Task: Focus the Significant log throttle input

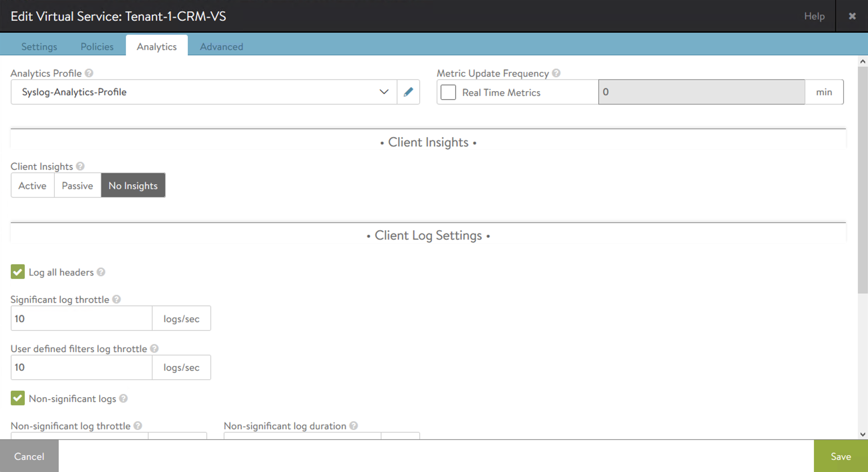Action: (82, 318)
